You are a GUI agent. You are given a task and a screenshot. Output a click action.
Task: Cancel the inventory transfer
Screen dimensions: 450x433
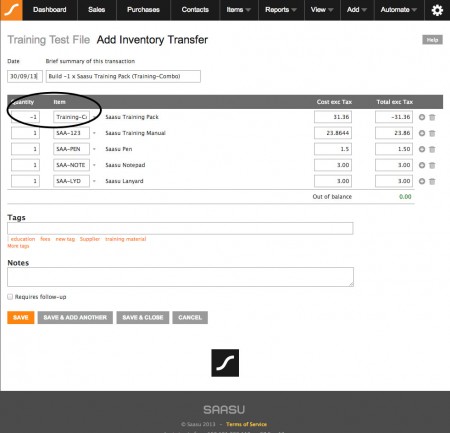point(190,317)
